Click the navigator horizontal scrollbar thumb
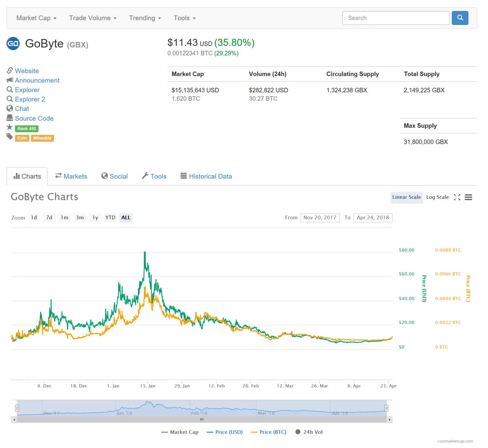Screen dimensions: 488x448 tap(202, 419)
